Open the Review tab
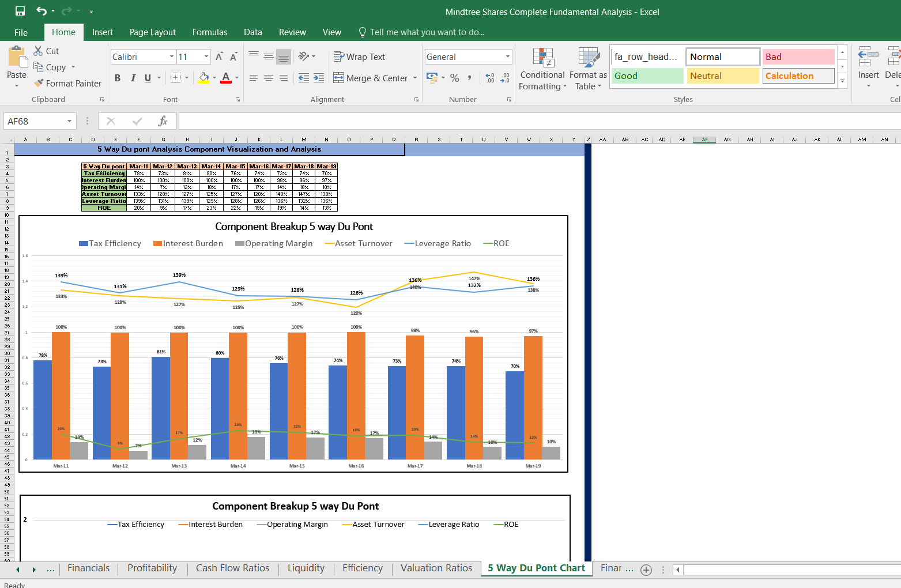The height and width of the screenshot is (588, 901). coord(292,32)
